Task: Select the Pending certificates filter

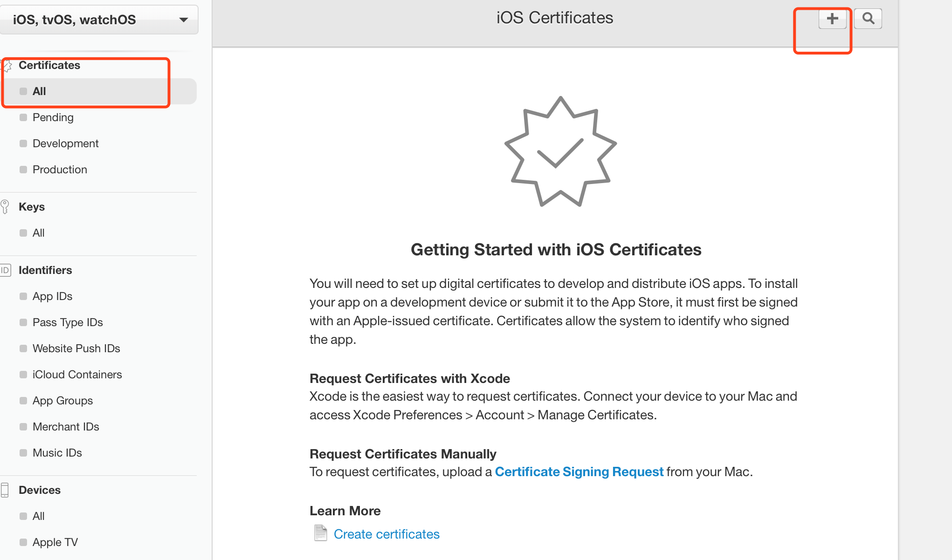Action: coord(53,116)
